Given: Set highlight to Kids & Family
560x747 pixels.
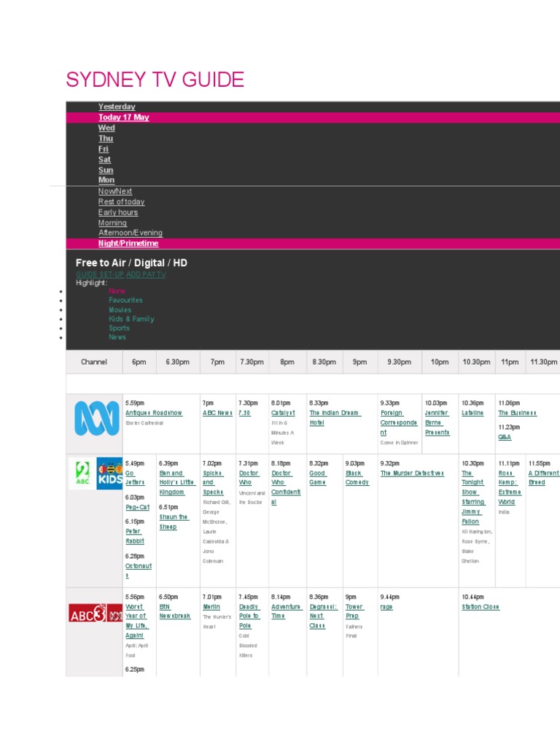Looking at the screenshot, I should point(131,319).
